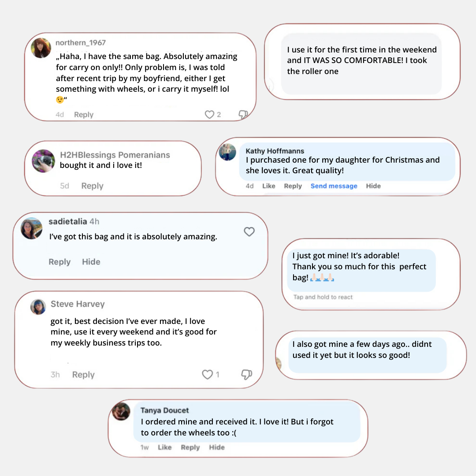The image size is (476, 476).
Task: Tap heart on sadietalia's comment
Action: click(x=249, y=232)
